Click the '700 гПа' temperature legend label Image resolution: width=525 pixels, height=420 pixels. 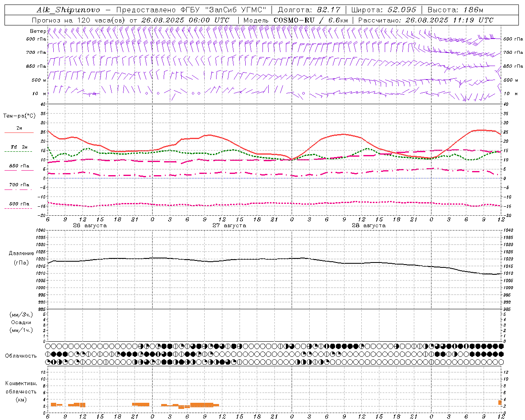pyautogui.click(x=19, y=185)
